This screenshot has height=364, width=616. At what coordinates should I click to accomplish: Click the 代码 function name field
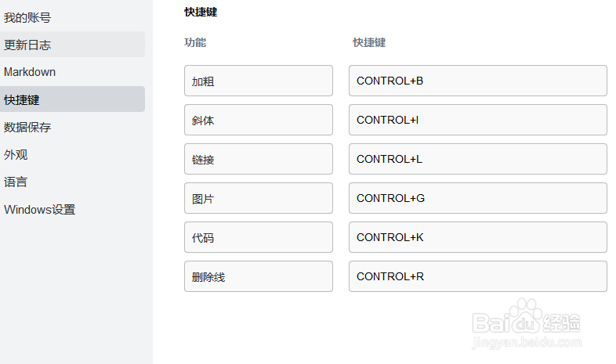pyautogui.click(x=258, y=237)
